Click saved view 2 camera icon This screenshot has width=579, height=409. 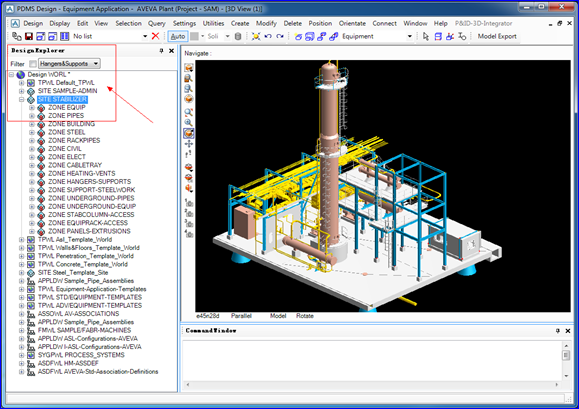[189, 213]
